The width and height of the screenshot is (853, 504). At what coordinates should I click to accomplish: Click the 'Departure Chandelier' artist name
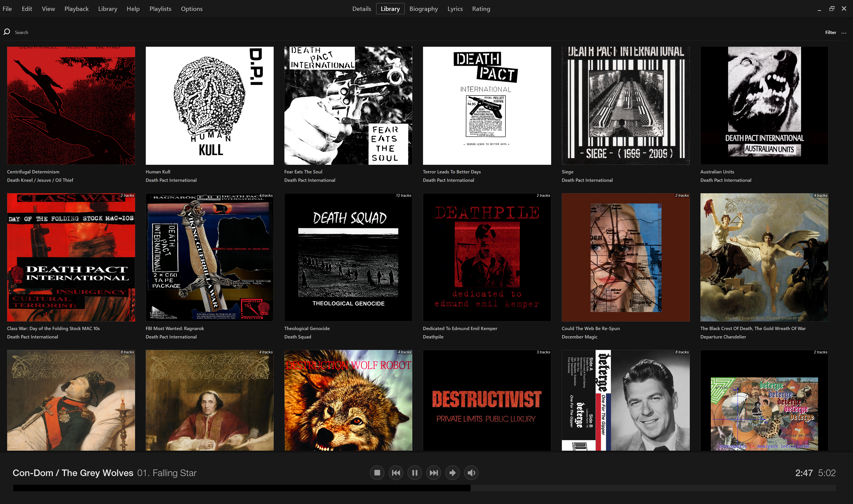click(x=723, y=337)
